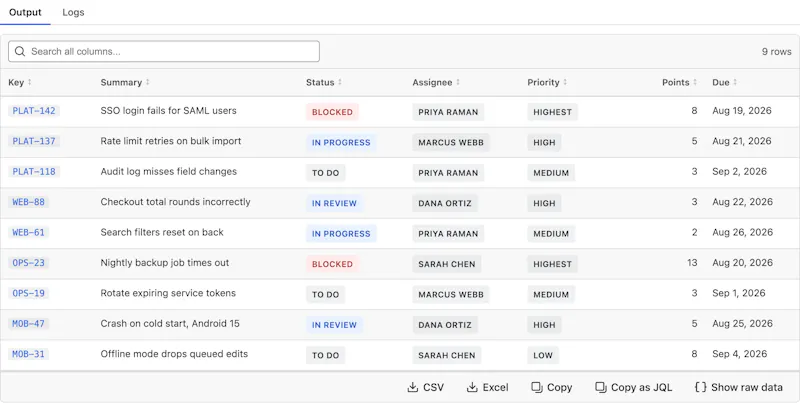This screenshot has height=403, width=800.
Task: Click the search magnifier icon
Action: pyautogui.click(x=20, y=52)
